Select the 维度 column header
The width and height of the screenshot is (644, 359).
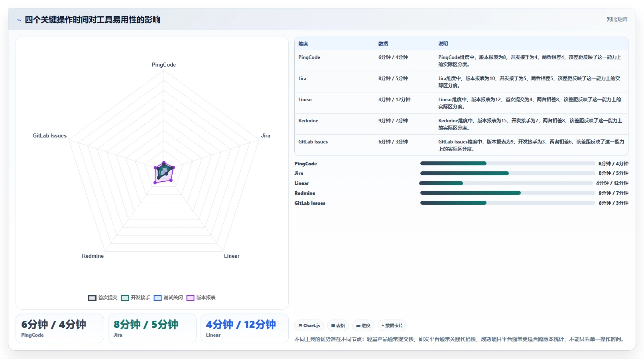coord(303,44)
